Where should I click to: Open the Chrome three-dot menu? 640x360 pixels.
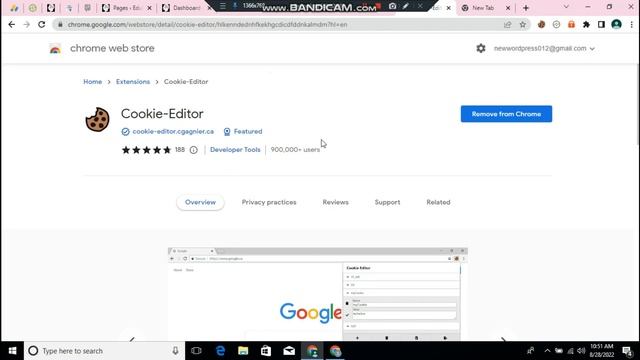(x=631, y=24)
